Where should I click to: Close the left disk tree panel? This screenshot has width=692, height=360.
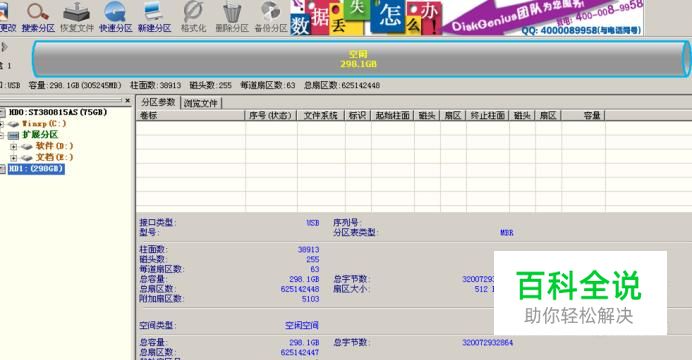128,101
